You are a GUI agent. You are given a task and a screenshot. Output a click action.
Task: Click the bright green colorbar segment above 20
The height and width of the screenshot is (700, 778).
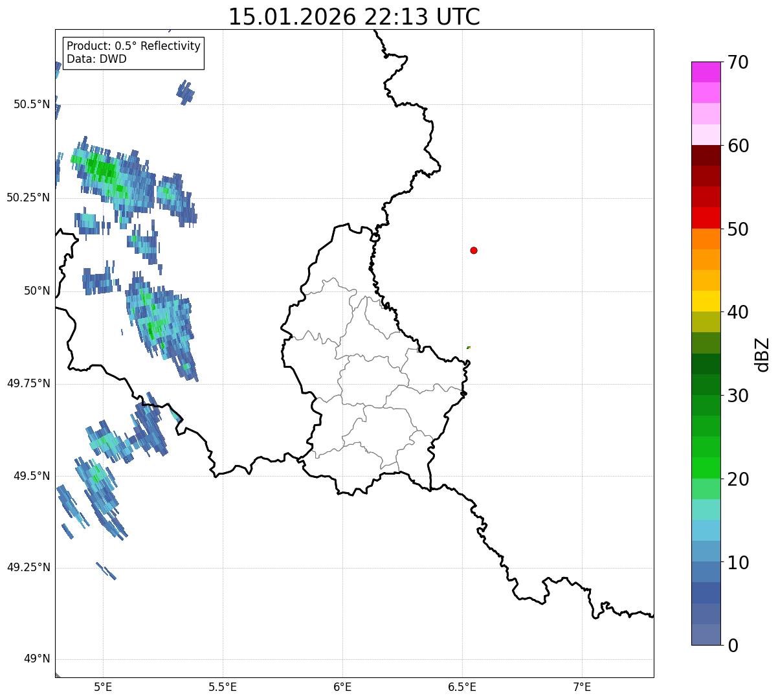706,468
